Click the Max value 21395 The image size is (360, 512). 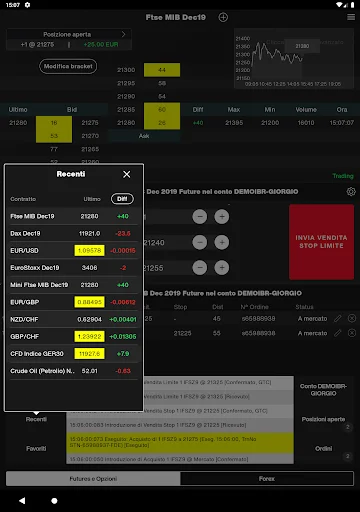click(x=234, y=123)
